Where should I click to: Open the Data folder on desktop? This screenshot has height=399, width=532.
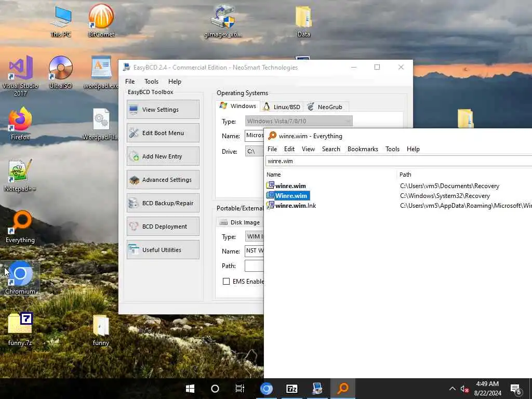pyautogui.click(x=303, y=20)
